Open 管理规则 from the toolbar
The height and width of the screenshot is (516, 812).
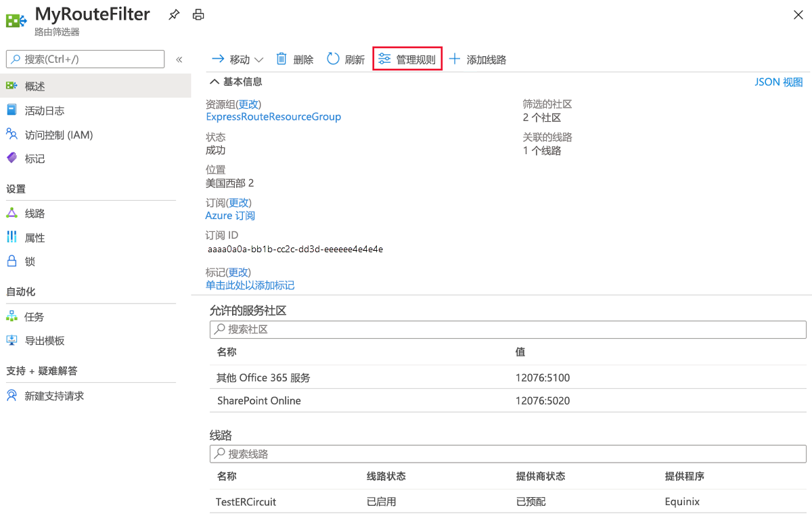[407, 59]
